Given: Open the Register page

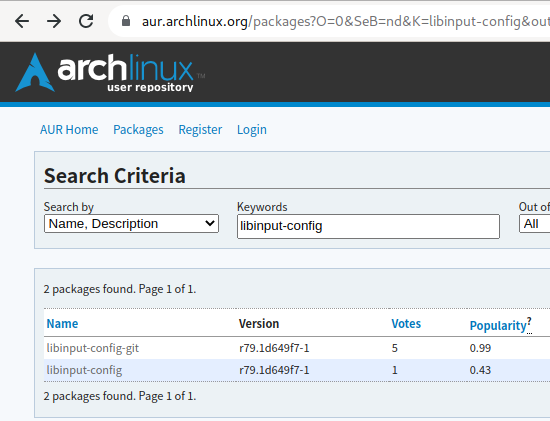Looking at the screenshot, I should coord(200,129).
